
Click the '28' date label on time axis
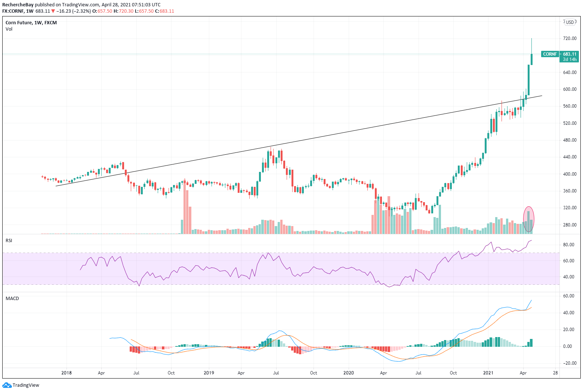[556, 373]
